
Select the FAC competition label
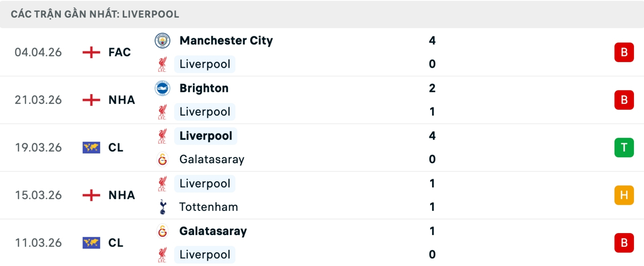(x=119, y=52)
